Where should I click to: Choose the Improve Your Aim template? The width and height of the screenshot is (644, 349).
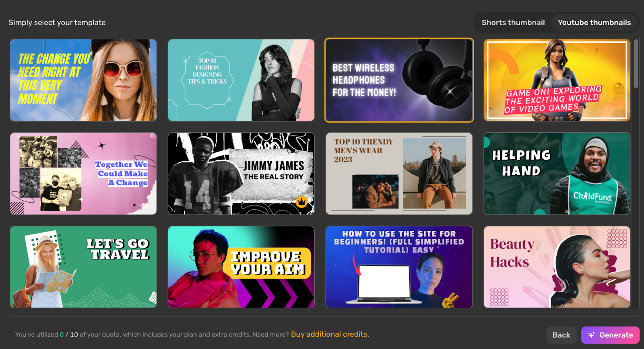tap(241, 267)
